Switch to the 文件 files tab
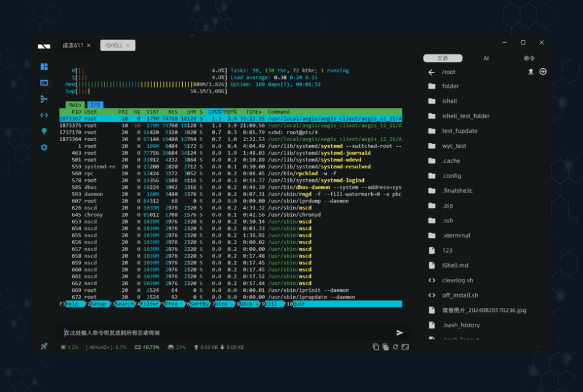The height and width of the screenshot is (392, 583). coord(443,58)
